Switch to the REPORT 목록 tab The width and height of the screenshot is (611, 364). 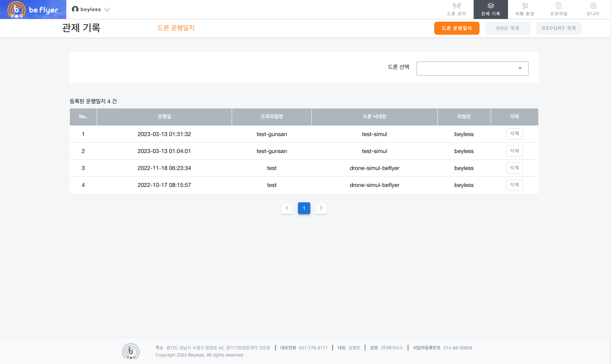(559, 28)
